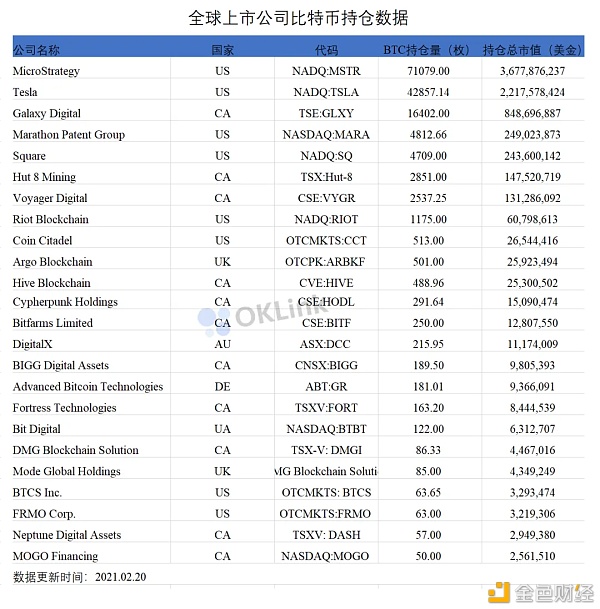Click the country code DE

coord(223,386)
